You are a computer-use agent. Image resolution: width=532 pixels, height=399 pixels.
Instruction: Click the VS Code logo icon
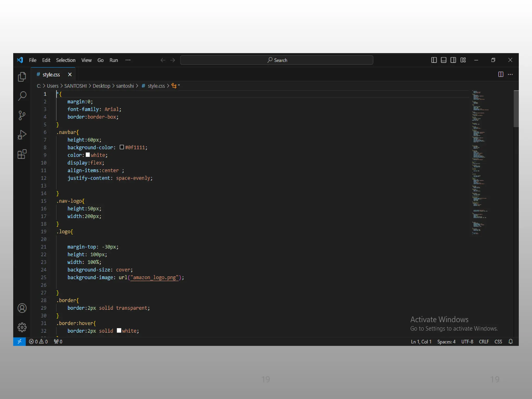tap(20, 60)
